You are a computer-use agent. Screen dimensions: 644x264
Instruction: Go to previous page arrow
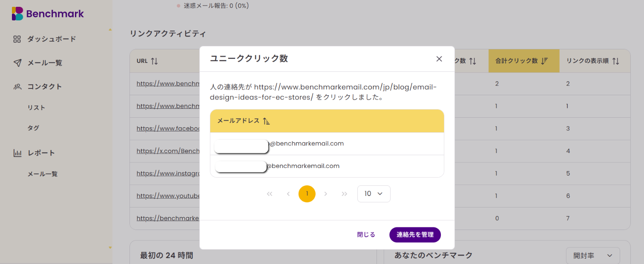(x=288, y=194)
